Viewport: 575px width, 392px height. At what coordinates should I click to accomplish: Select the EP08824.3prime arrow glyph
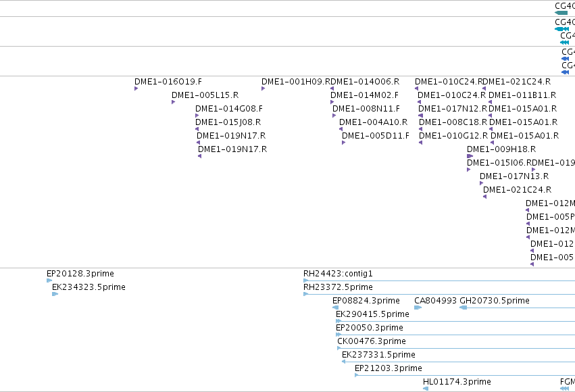335,308
